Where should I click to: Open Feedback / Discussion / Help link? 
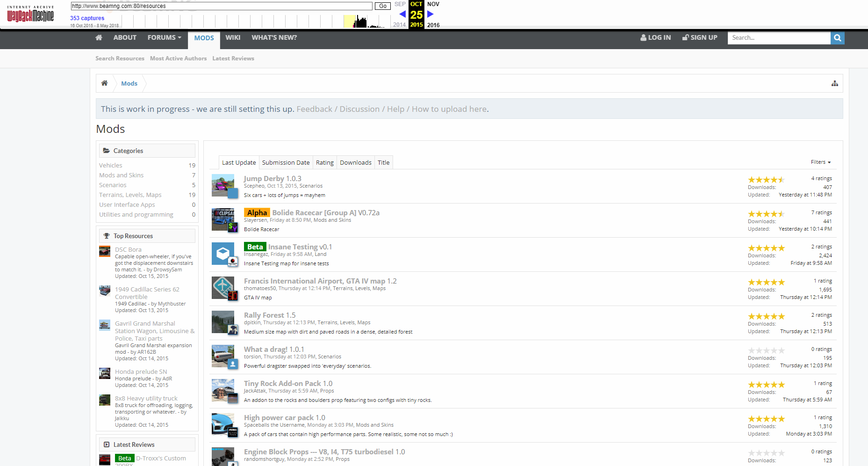[392, 109]
